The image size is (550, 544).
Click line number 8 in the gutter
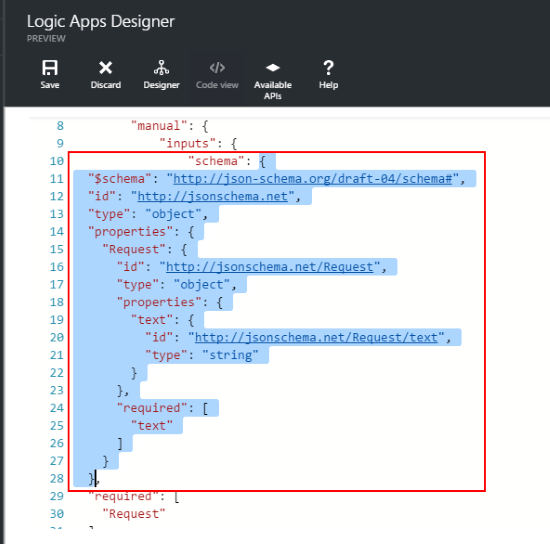[60, 126]
